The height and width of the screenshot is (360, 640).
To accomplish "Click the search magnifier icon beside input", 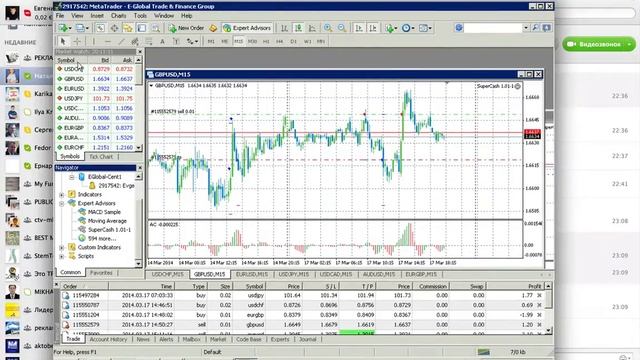I will click(x=535, y=28).
